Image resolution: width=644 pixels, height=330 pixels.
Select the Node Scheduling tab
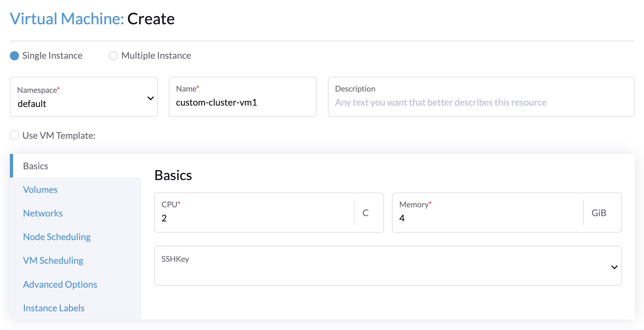[x=57, y=237]
